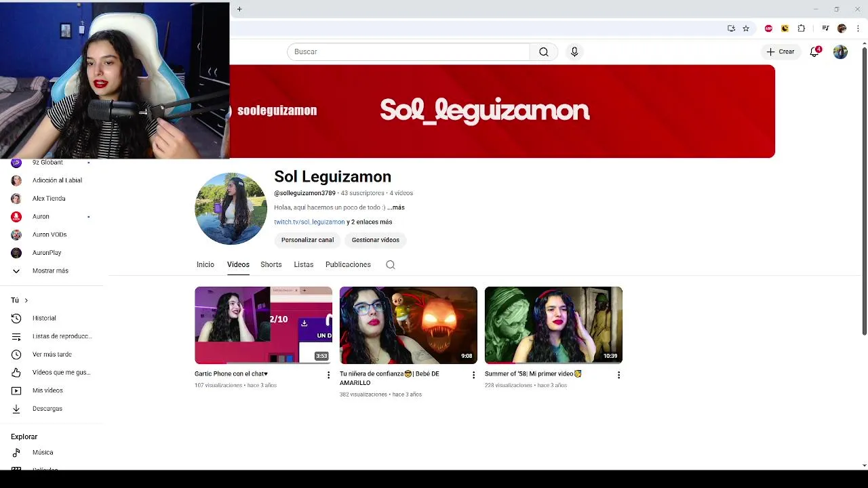Click the Explorar section heading

[24, 436]
